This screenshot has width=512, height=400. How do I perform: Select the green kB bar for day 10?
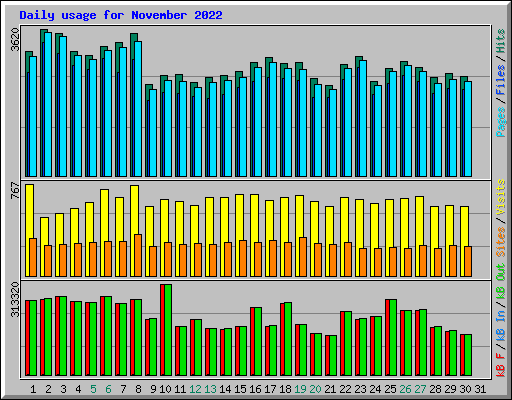[168, 330]
